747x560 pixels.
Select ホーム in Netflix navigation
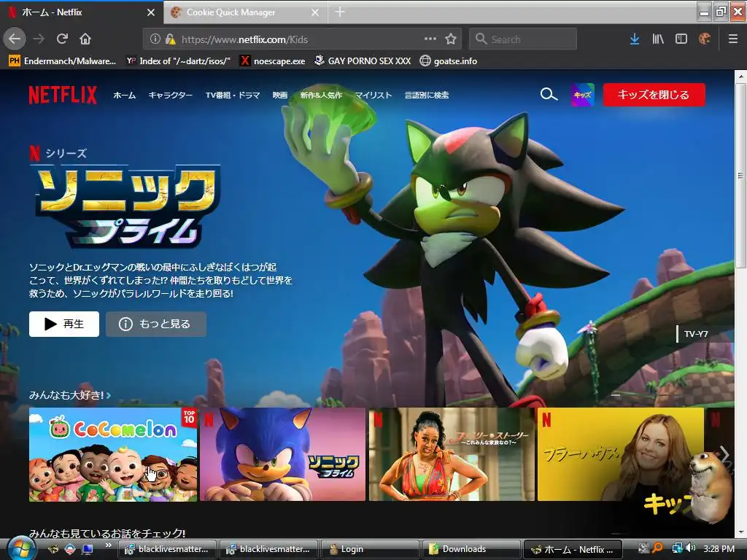pyautogui.click(x=124, y=96)
